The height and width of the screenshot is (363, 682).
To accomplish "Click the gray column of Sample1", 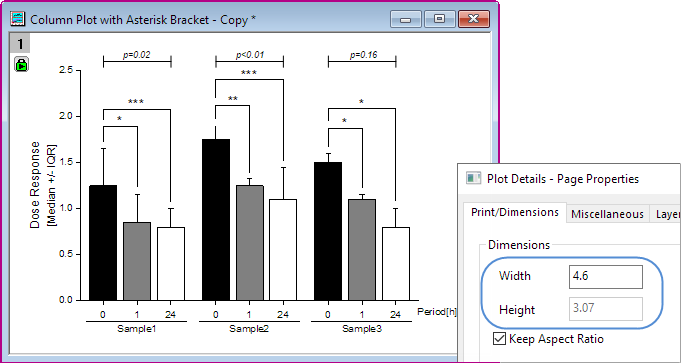I will 137,261.
